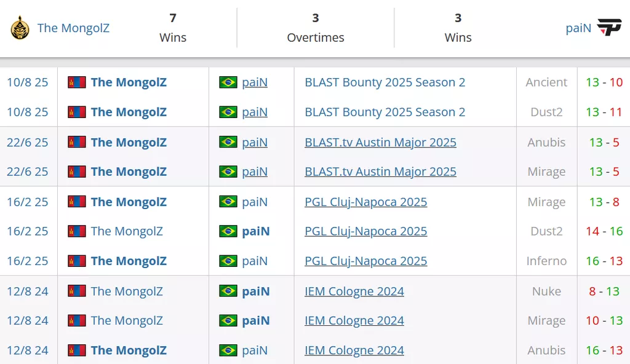Screen dimensions: 630x364
Task: Click Brazil flag in Nuke map row
Action: (x=228, y=291)
